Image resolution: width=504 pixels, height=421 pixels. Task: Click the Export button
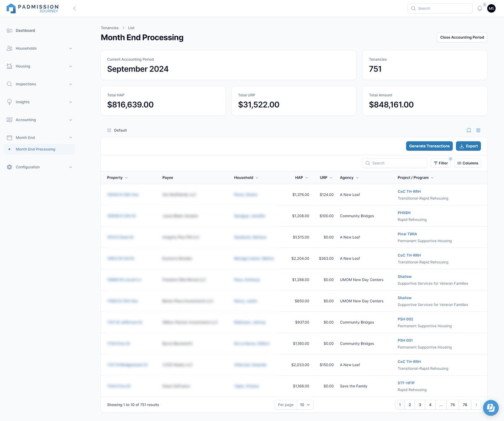point(468,146)
